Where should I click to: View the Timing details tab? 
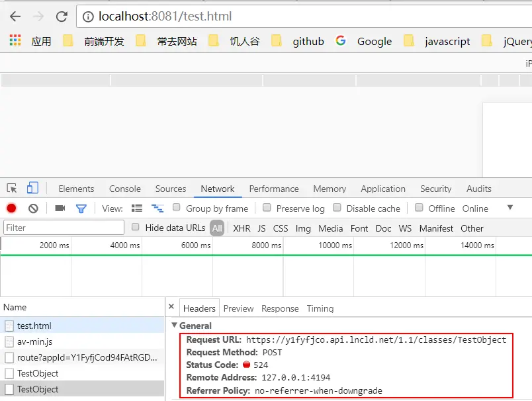(x=320, y=308)
